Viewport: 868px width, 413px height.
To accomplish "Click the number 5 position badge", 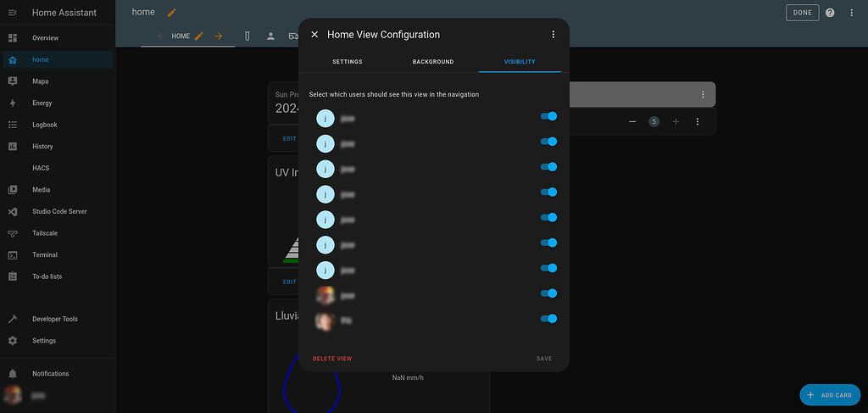I will pos(654,121).
